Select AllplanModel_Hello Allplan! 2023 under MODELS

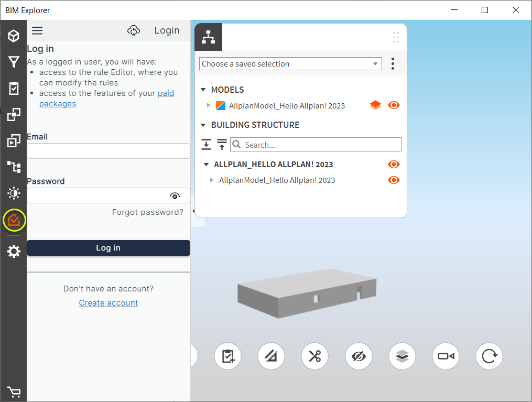click(287, 105)
